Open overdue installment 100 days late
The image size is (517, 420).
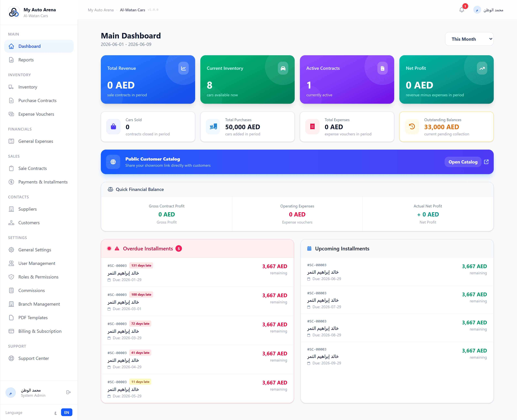coord(197,301)
